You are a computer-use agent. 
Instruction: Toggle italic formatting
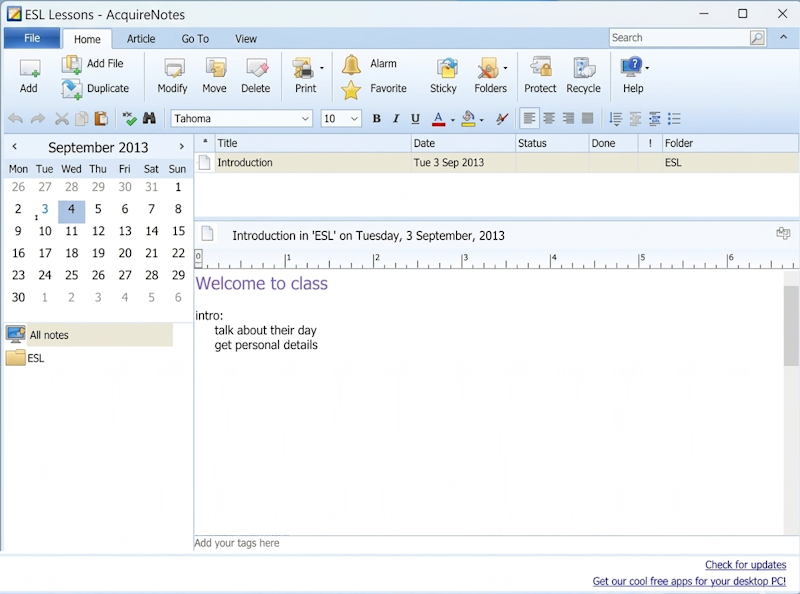pyautogui.click(x=396, y=119)
